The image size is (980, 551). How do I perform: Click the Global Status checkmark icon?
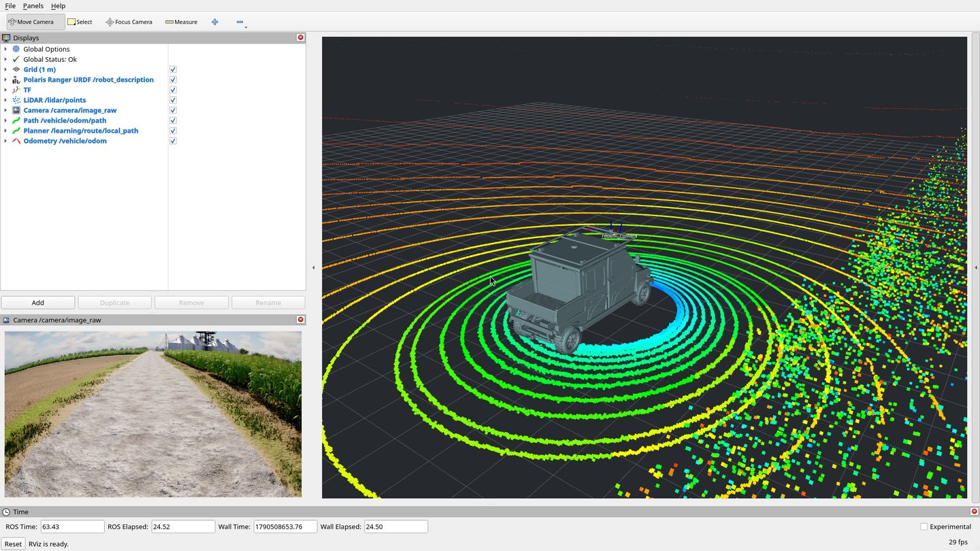coord(16,59)
